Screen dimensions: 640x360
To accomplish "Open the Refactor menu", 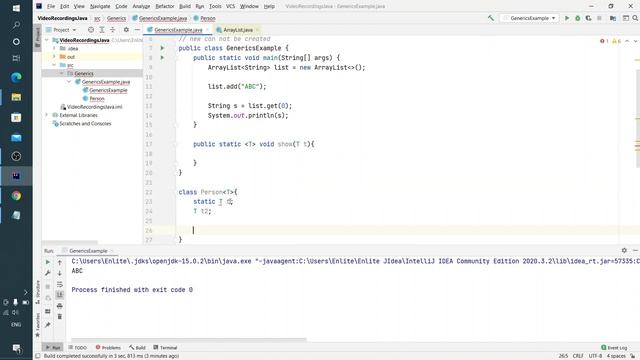I will point(165,6).
